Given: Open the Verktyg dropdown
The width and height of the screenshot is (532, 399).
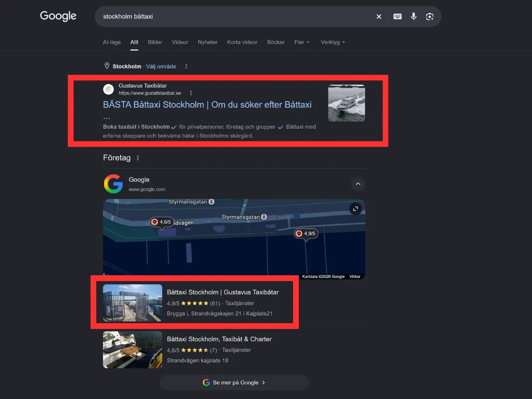Looking at the screenshot, I should click(333, 42).
